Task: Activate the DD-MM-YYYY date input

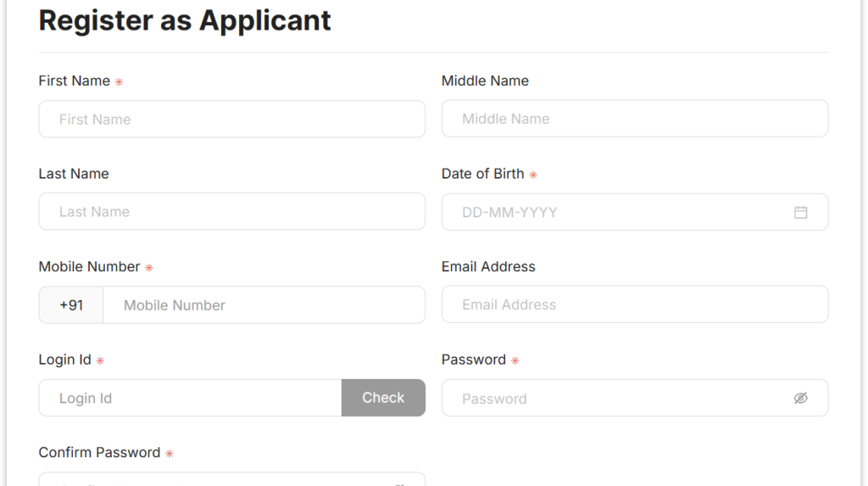Action: pos(635,212)
